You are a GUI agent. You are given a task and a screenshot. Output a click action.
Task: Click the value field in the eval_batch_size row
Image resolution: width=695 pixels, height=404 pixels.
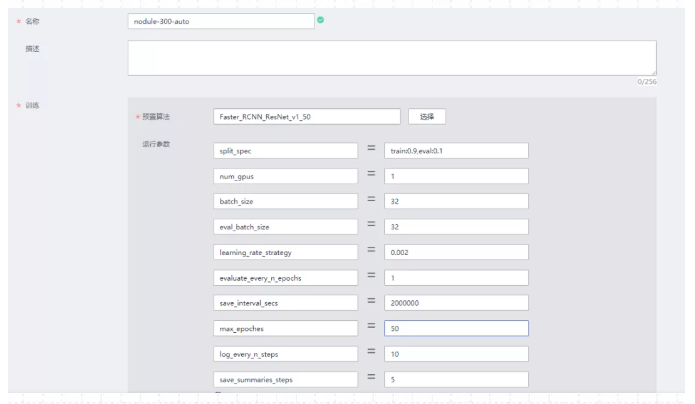456,226
